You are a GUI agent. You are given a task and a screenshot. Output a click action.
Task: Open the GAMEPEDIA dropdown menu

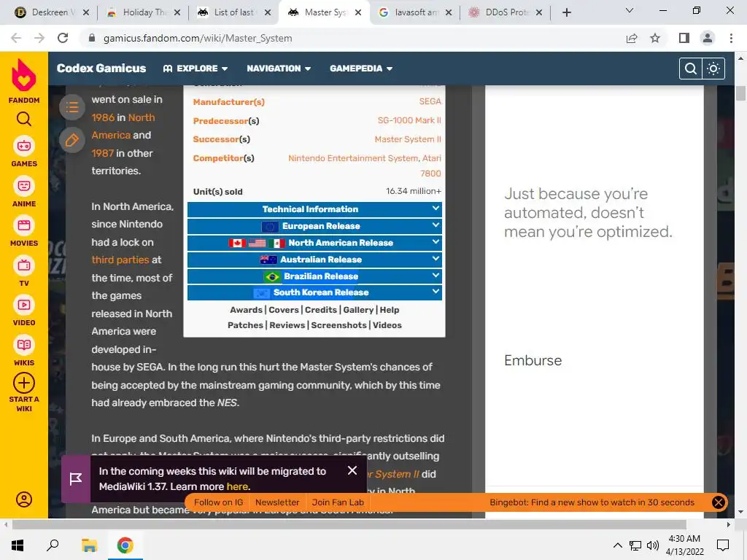click(x=361, y=69)
